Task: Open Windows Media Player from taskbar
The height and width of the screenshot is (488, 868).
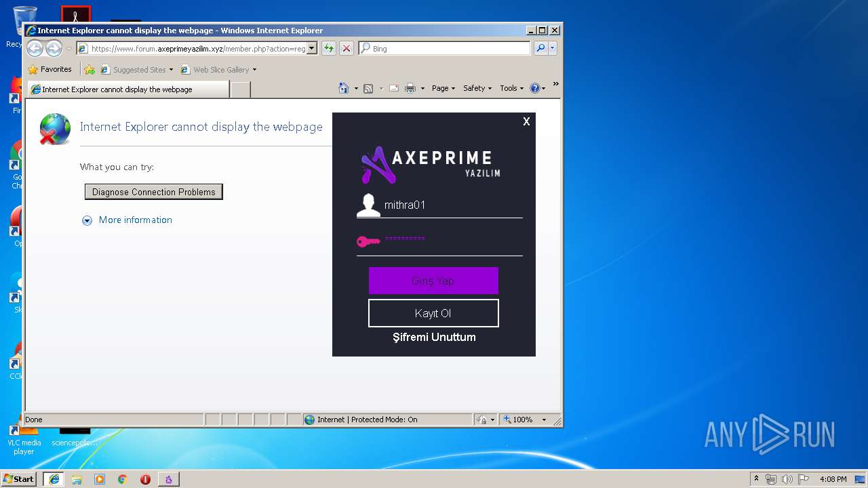Action: (x=100, y=479)
